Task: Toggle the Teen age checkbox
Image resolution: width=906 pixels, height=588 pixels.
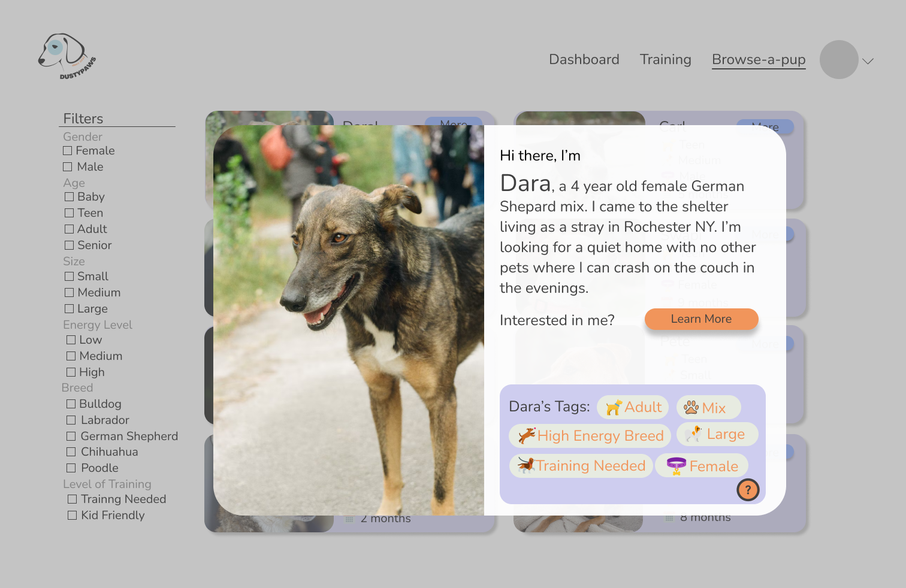Action: click(70, 213)
